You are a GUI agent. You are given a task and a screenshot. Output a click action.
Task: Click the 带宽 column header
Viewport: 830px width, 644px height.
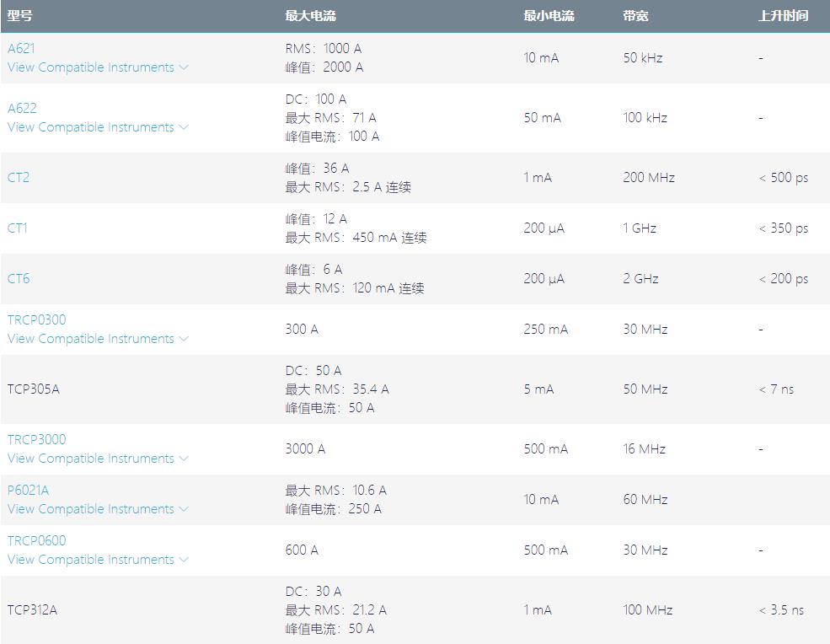(x=635, y=16)
